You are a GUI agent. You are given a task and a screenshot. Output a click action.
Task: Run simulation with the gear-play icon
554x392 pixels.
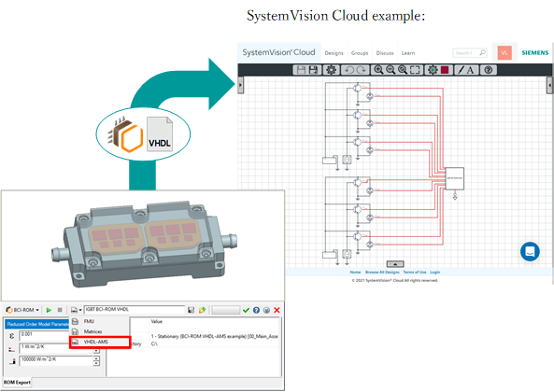coord(433,70)
